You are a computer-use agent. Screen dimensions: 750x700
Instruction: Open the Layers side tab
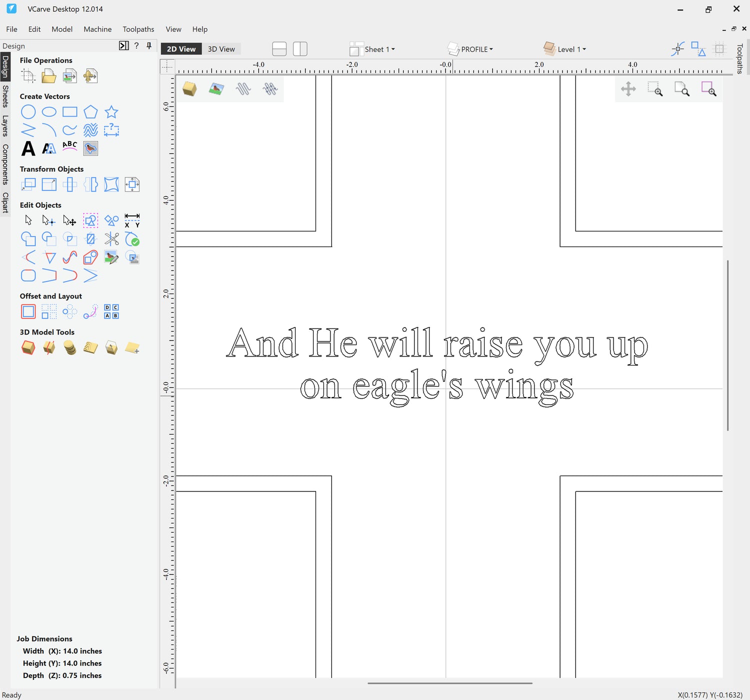(5, 126)
